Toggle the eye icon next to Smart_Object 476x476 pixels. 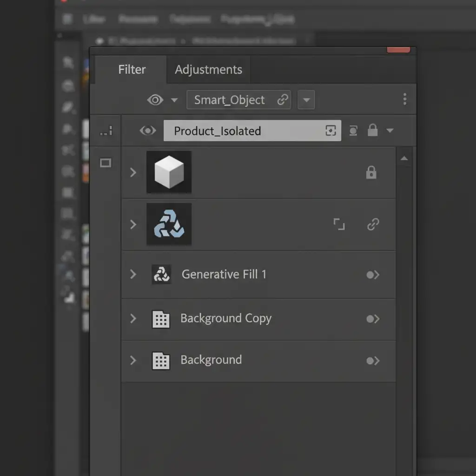155,100
